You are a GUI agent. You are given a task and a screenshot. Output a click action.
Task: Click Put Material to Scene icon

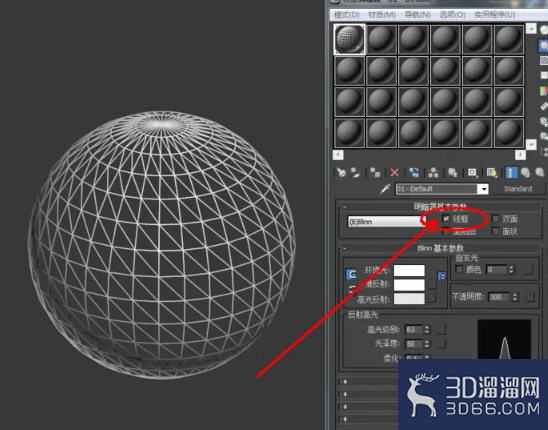pos(355,172)
